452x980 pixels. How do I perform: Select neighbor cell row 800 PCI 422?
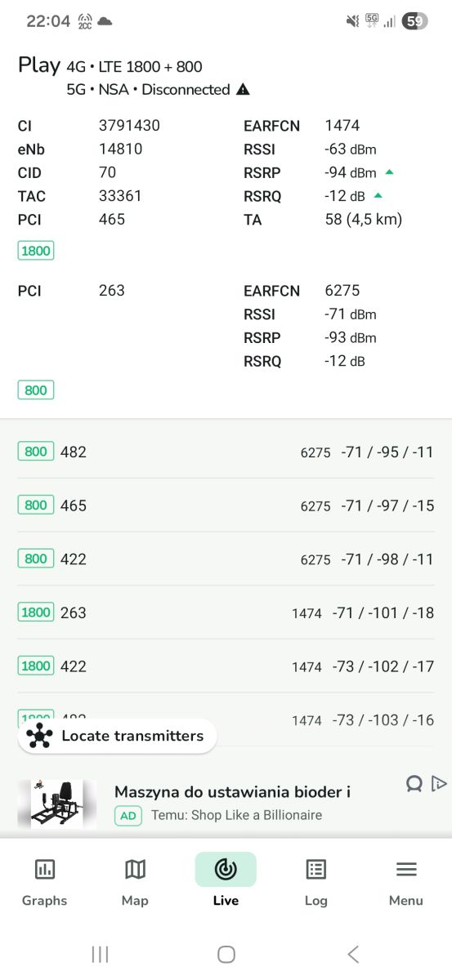point(226,559)
